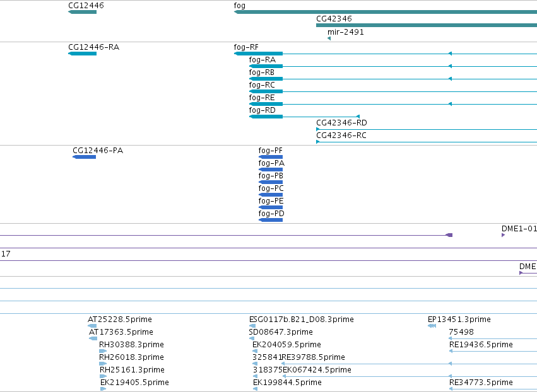
Task: Select the purple exon block left of DME1-01
Action: point(449,235)
